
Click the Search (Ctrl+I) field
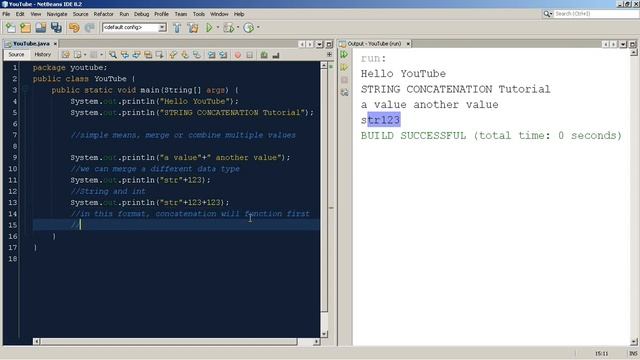596,14
